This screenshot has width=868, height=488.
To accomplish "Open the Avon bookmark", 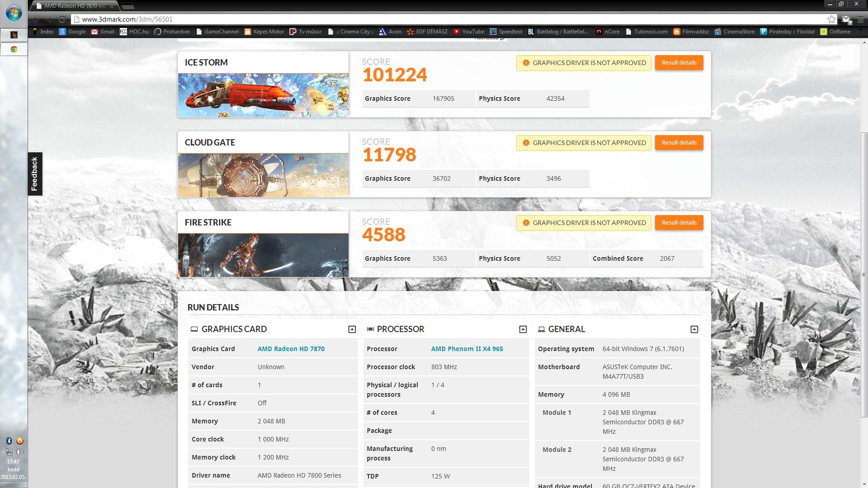I will 390,32.
